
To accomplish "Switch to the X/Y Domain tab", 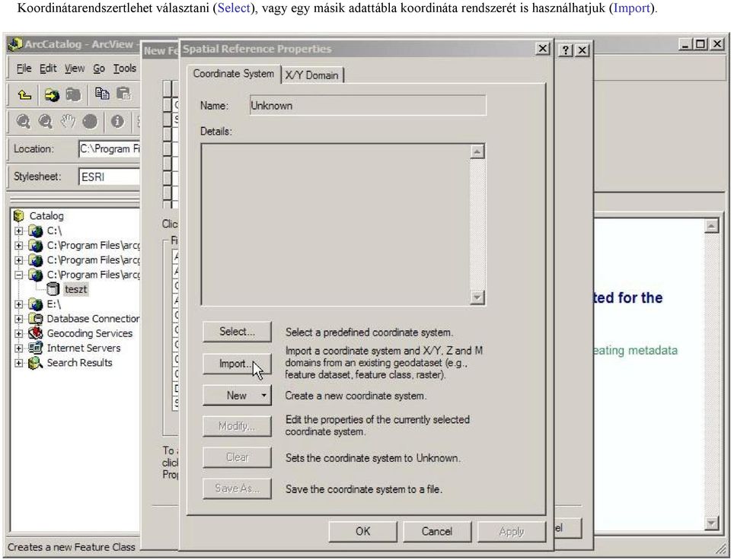I will [x=312, y=75].
